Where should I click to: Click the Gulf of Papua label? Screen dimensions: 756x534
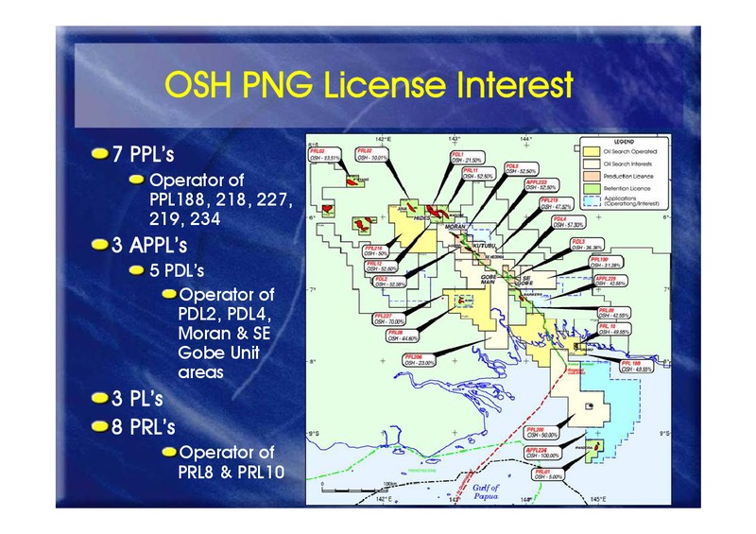[485, 491]
